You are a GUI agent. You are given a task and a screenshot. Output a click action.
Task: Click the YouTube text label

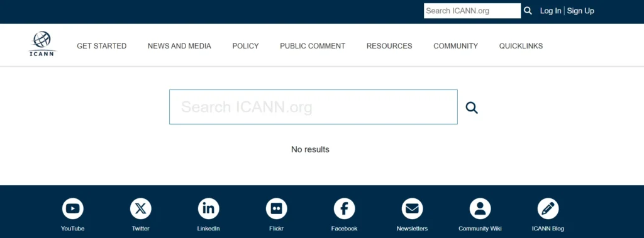[73, 229]
